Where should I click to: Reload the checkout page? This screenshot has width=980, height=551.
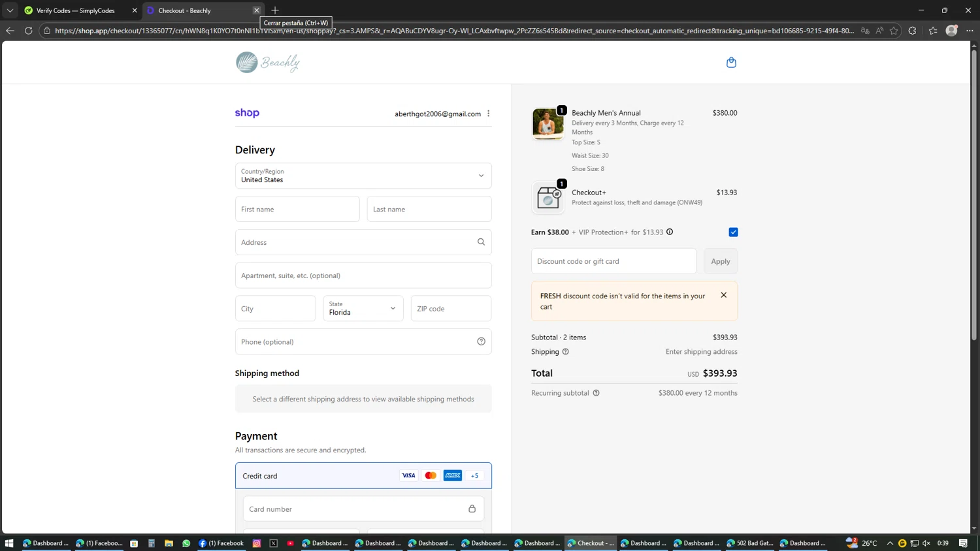[28, 31]
